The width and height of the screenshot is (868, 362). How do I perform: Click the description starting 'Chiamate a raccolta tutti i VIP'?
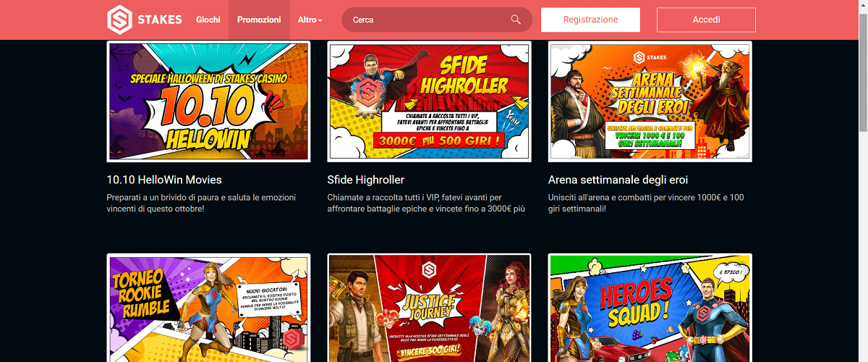(x=427, y=203)
